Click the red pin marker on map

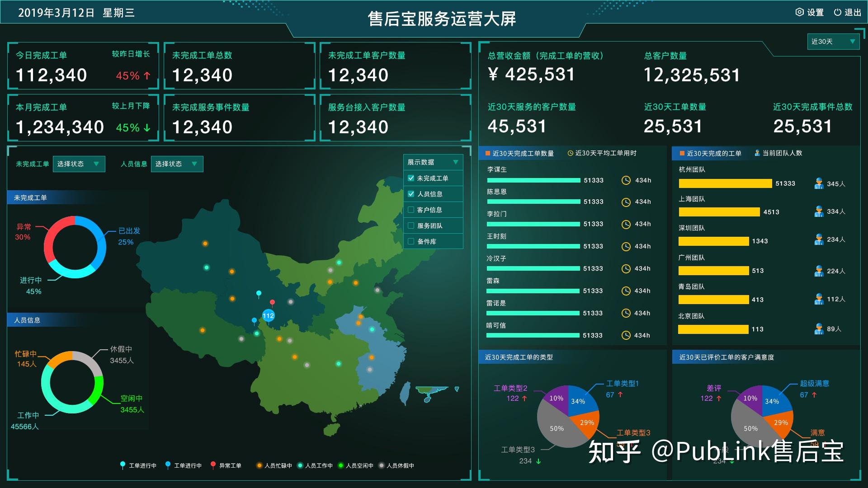[x=272, y=303]
